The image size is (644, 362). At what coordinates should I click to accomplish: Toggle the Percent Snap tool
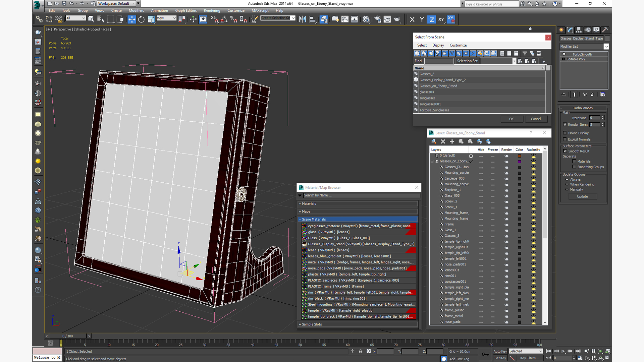click(234, 19)
